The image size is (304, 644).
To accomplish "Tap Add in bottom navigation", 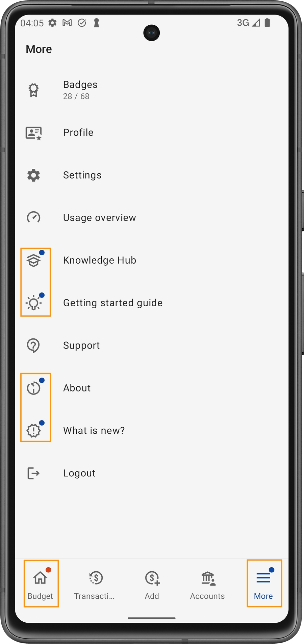I will point(152,584).
